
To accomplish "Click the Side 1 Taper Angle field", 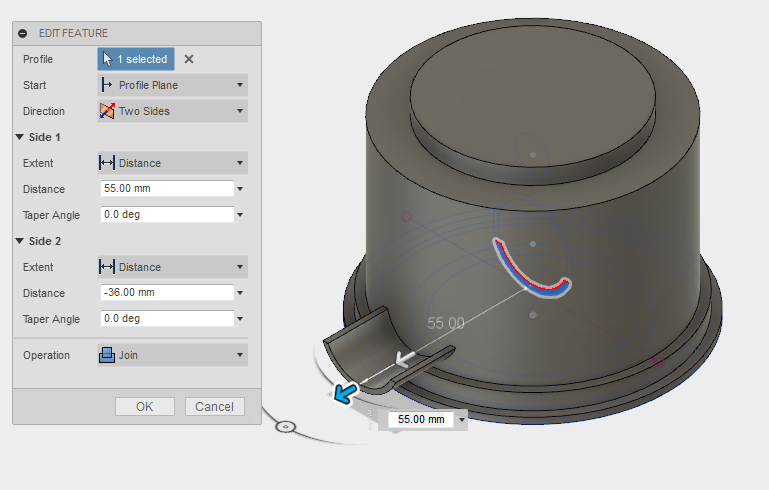I will coord(167,215).
